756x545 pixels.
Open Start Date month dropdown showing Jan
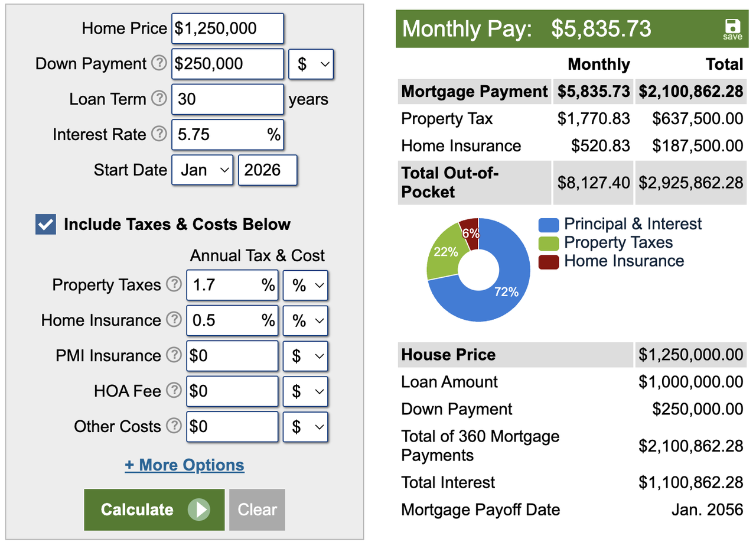coord(203,170)
